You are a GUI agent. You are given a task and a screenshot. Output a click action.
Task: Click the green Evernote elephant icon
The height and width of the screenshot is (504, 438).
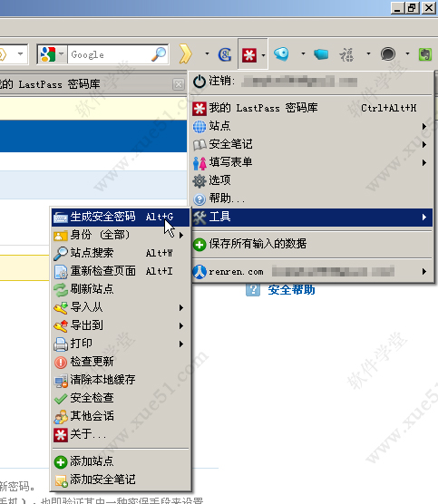(x=425, y=54)
